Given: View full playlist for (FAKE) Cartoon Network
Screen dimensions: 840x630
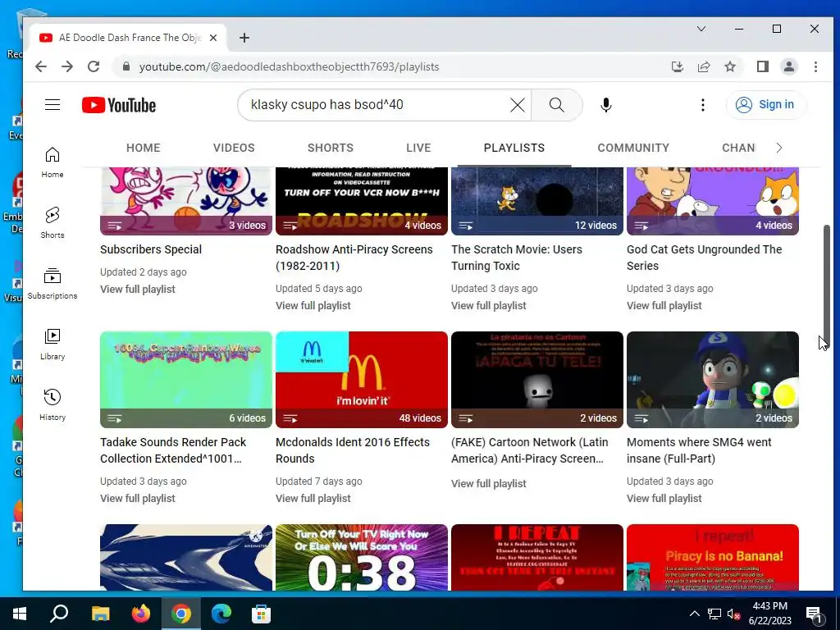Looking at the screenshot, I should click(489, 484).
